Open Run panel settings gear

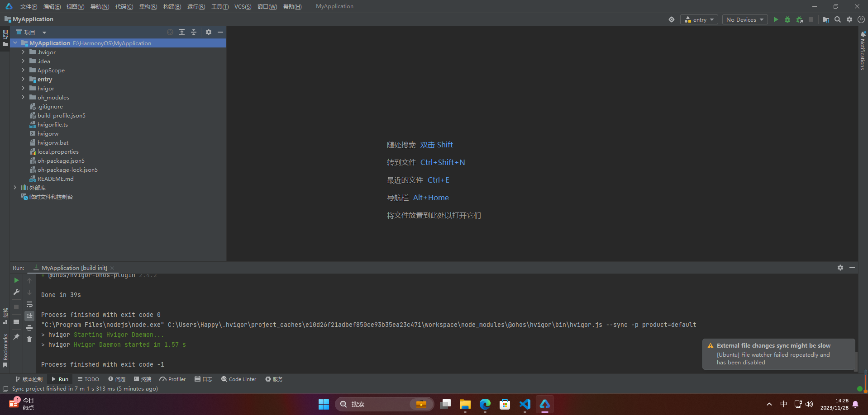point(840,268)
